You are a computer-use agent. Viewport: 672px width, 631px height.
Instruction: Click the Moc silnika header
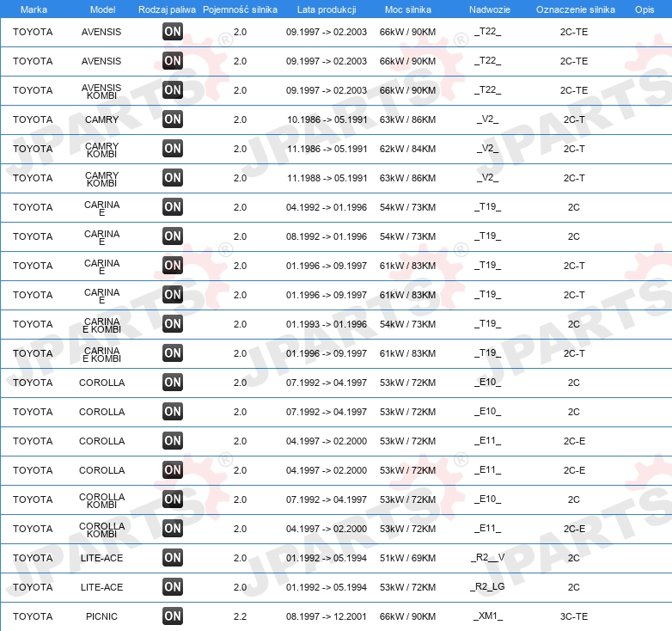pyautogui.click(x=408, y=9)
